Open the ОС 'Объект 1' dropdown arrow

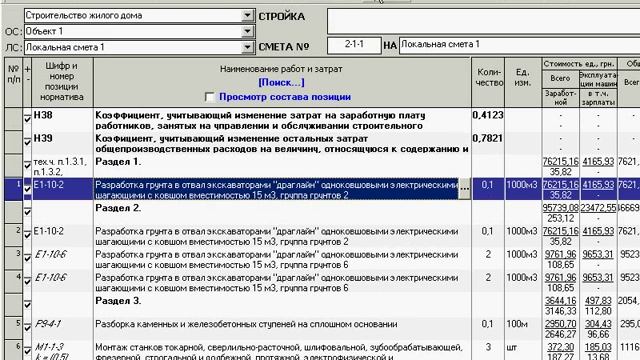pyautogui.click(x=247, y=31)
